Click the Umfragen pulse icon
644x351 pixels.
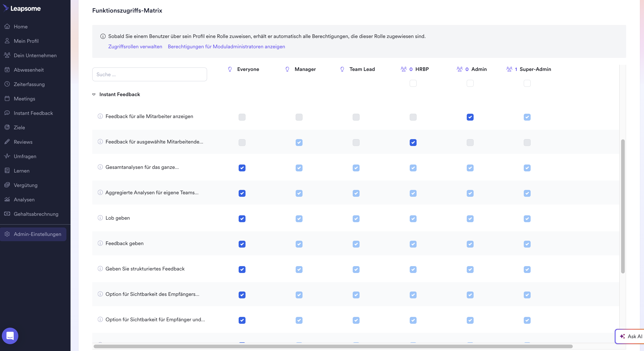click(7, 156)
